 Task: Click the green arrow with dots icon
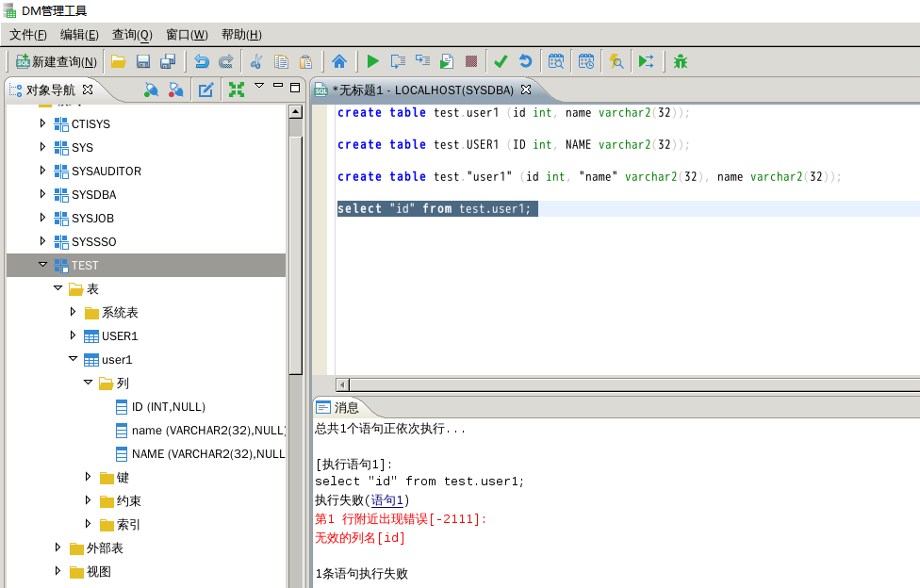coord(646,61)
